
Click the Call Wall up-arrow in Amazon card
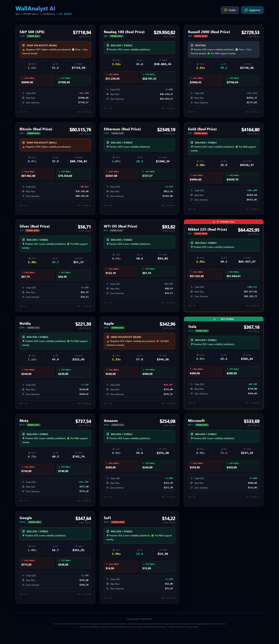107,463
